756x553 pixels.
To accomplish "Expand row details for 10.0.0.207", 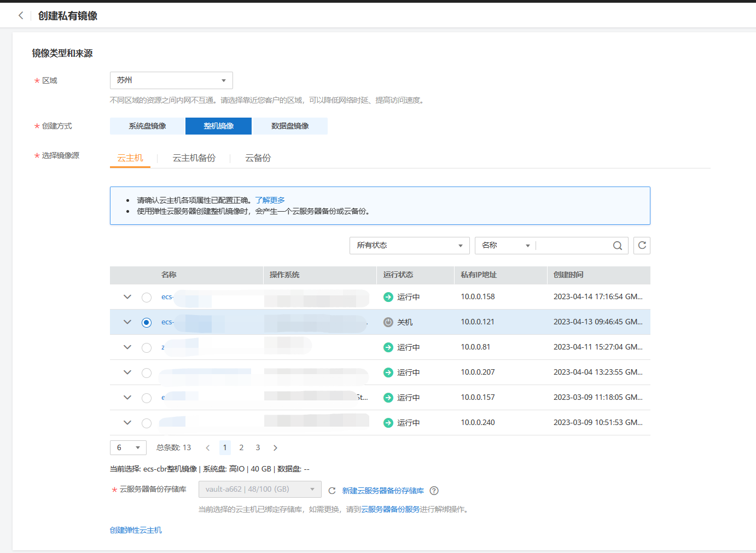I will 127,372.
